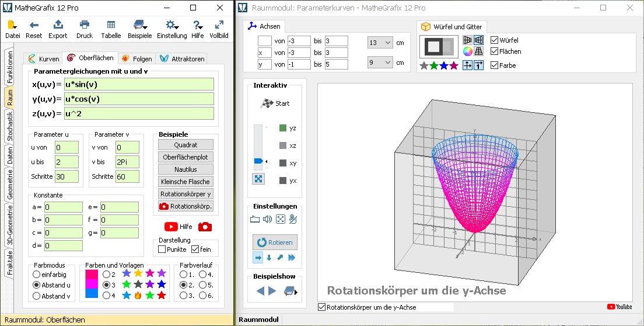Viewport: 644px width, 326px height.
Task: Click the pink top color swatch
Action: (x=92, y=274)
